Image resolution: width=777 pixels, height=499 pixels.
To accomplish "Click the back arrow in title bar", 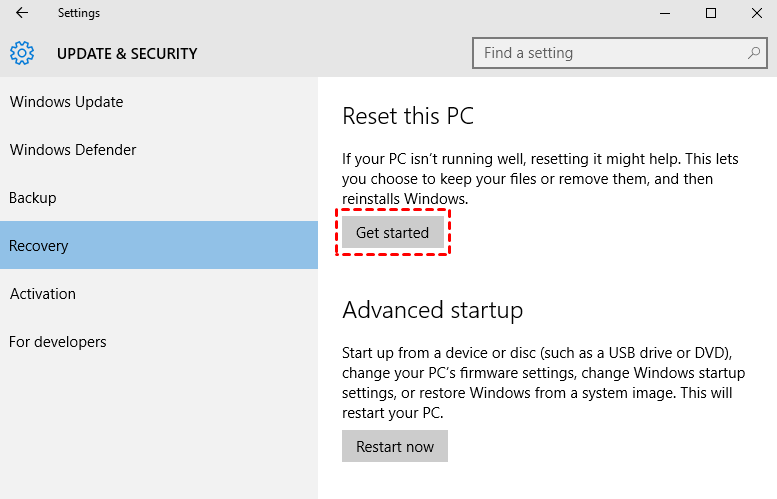I will click(22, 14).
